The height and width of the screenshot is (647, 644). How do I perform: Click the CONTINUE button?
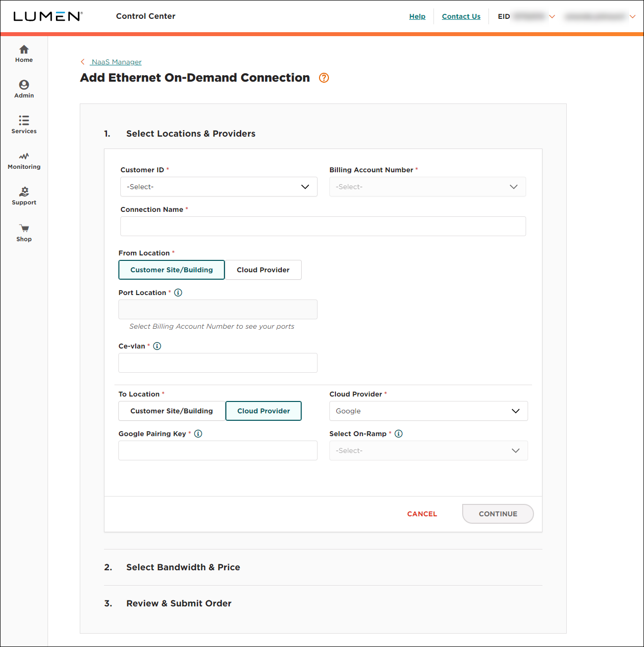[x=498, y=514]
